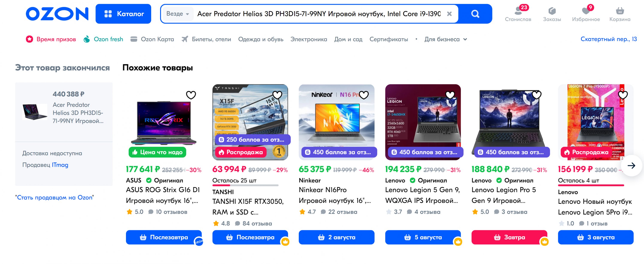Open Заказы orders icon
644x264 pixels.
[x=552, y=14]
